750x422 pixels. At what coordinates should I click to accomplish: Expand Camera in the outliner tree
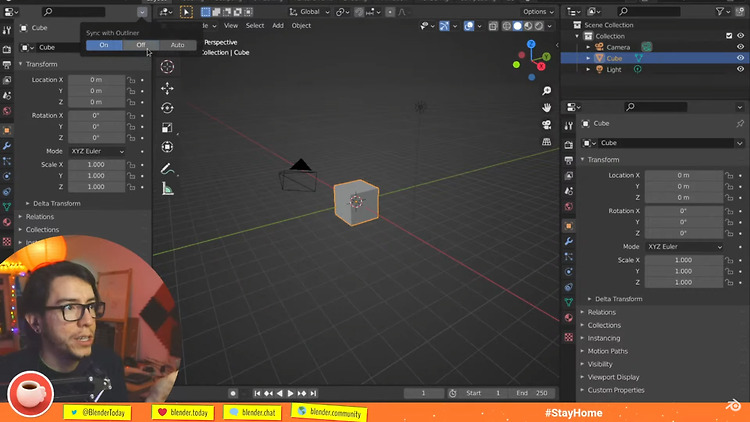(588, 47)
